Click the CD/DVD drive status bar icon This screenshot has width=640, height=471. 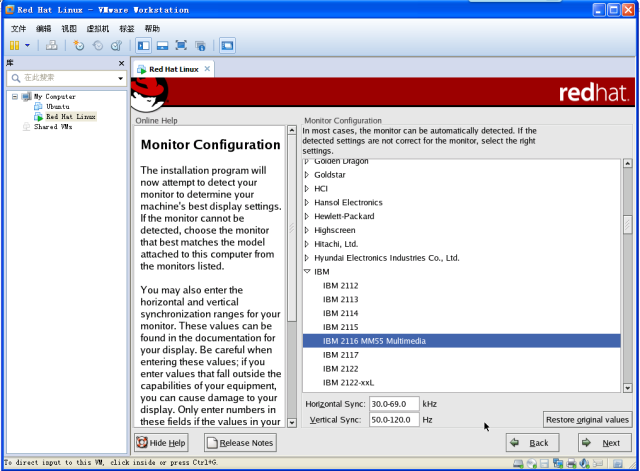pos(531,463)
